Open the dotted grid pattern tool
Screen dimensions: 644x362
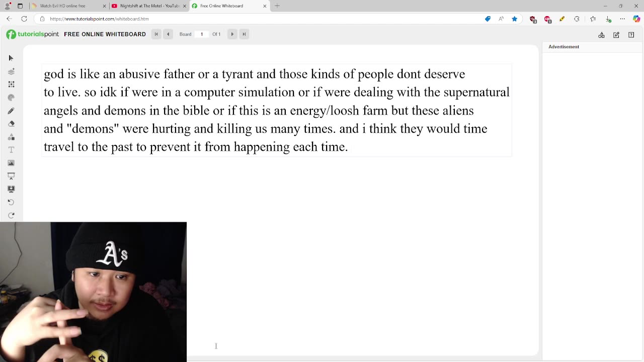[11, 84]
